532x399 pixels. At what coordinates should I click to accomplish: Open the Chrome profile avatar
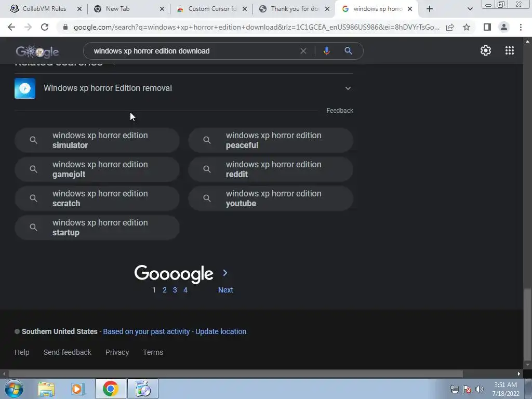[504, 27]
